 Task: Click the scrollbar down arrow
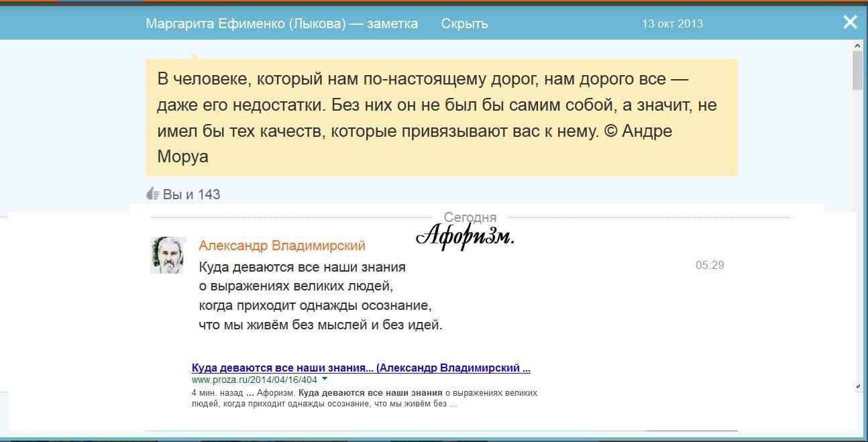pos(857,386)
